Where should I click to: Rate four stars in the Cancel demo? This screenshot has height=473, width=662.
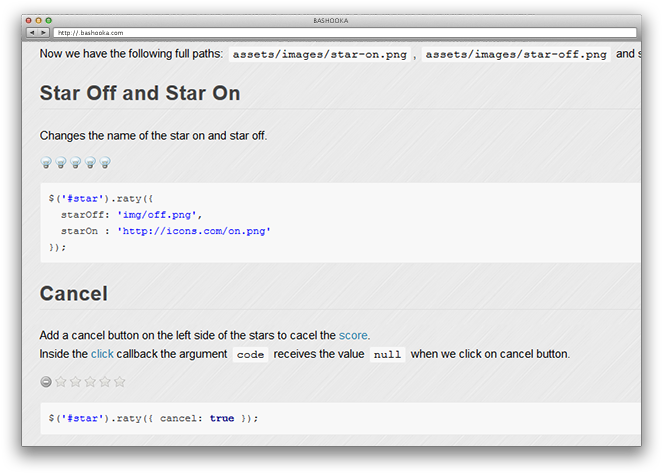pos(105,382)
